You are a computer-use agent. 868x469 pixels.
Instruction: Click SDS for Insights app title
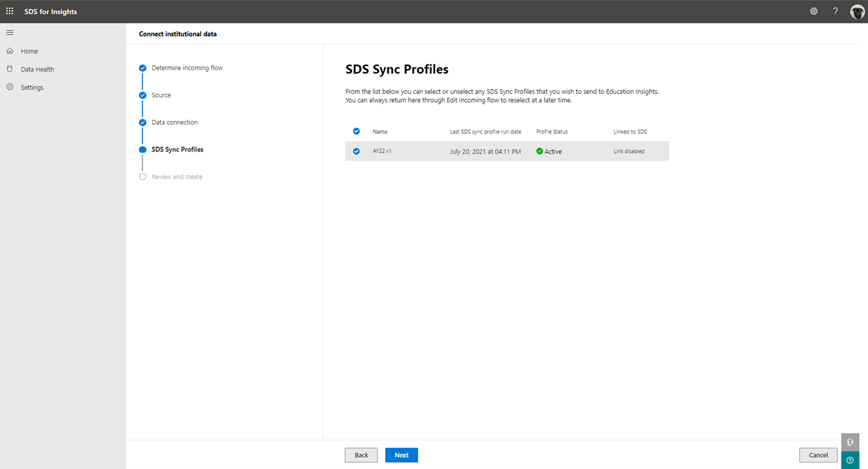(x=51, y=12)
